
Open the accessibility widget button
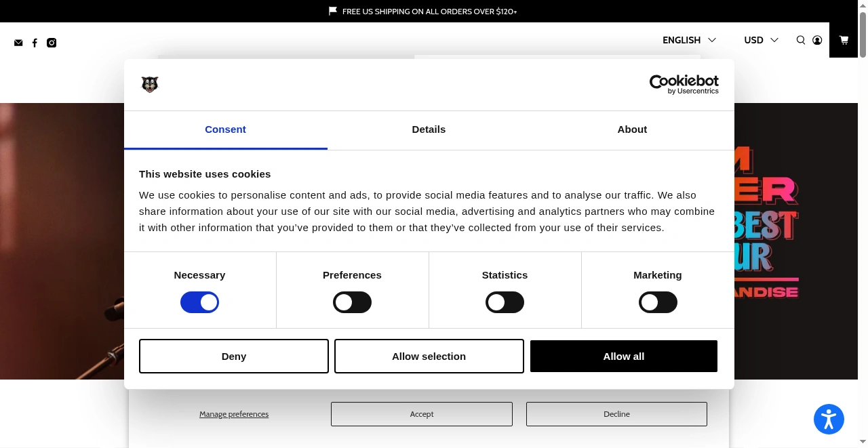pos(829,419)
